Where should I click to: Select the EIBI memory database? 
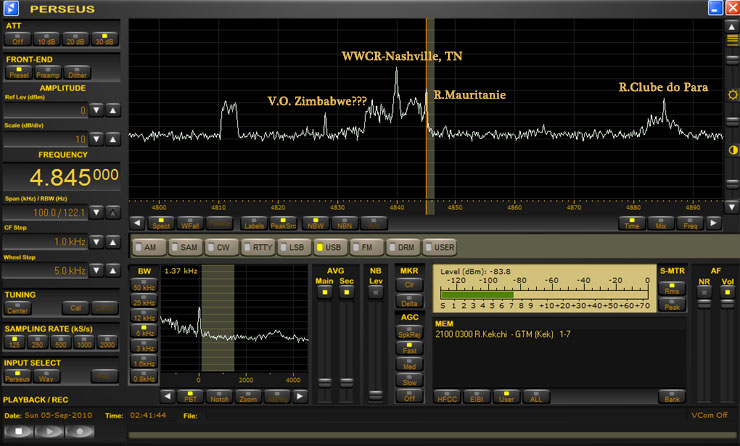477,397
